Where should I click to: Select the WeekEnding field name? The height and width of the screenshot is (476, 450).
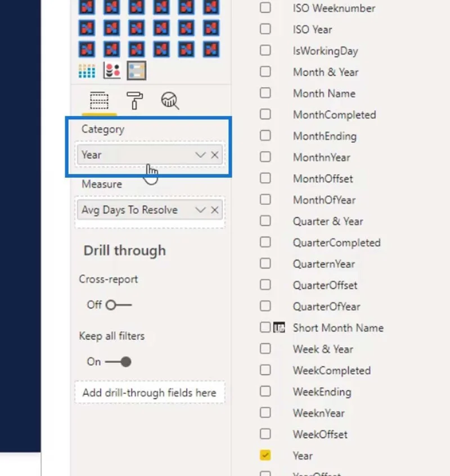322,392
